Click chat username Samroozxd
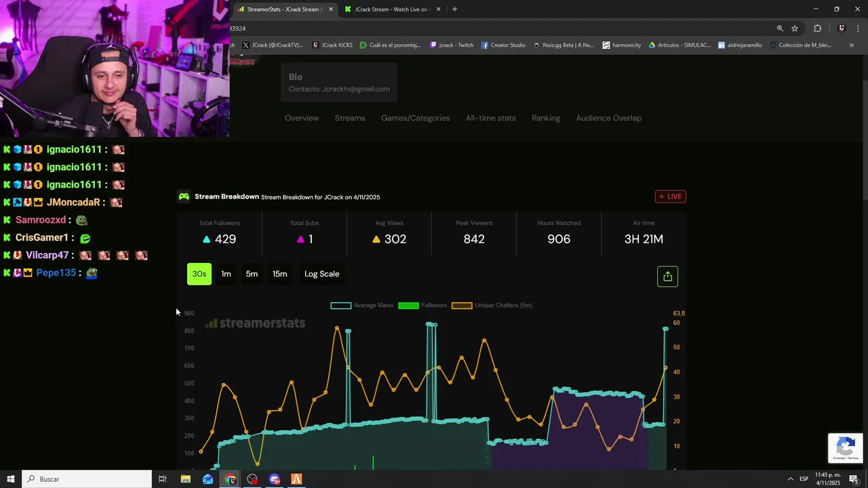868x488 pixels. point(41,220)
